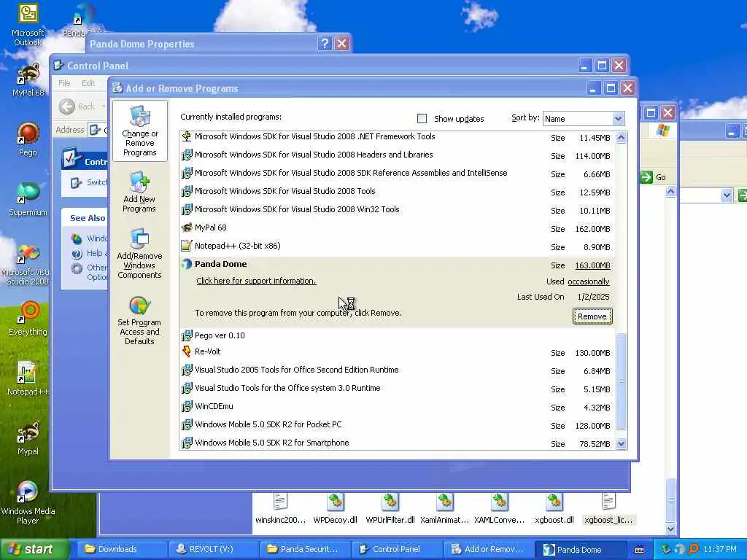Click here for support information link
This screenshot has height=560, width=747.
pos(256,281)
